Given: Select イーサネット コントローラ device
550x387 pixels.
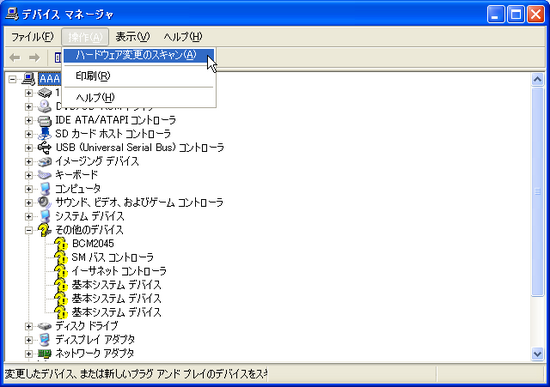Looking at the screenshot, I should pos(119,271).
